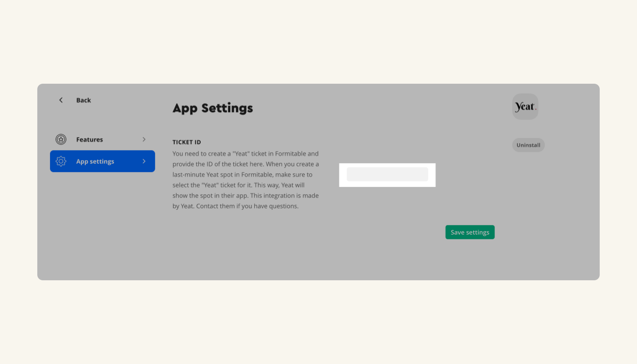Click 'select the "Yeat" ticket for it' line
Viewport: 637px width, 364px height.
pyautogui.click(x=238, y=185)
